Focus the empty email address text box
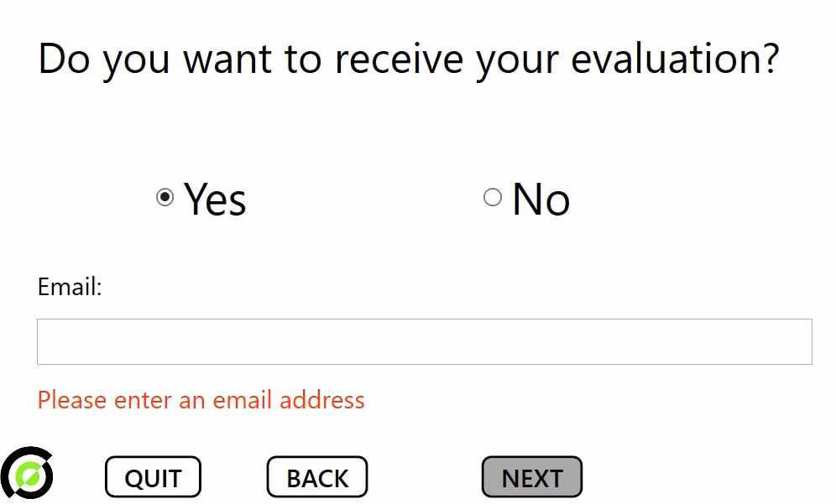836x504 pixels. tap(425, 341)
